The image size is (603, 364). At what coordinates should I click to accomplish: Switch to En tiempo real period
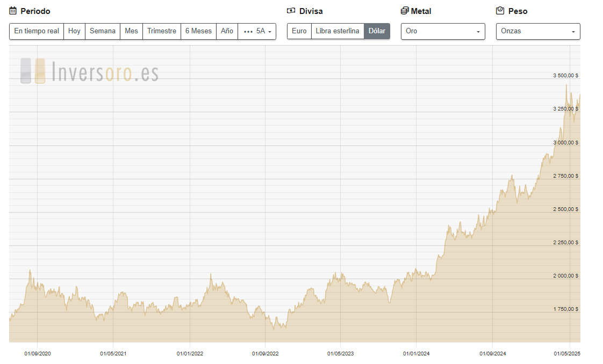(x=37, y=31)
